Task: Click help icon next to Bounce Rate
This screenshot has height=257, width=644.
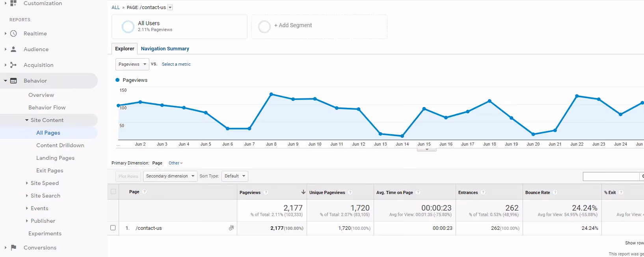Action: click(x=555, y=192)
